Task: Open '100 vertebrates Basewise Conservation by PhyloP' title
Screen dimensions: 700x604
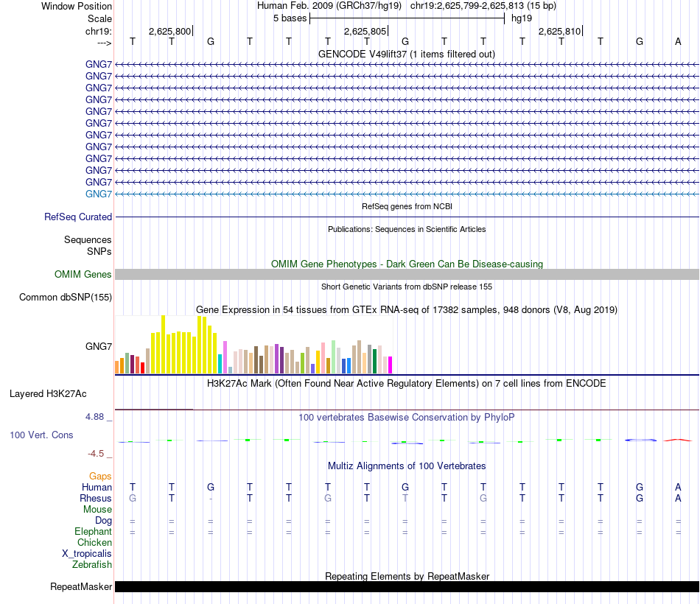Action: click(x=407, y=418)
